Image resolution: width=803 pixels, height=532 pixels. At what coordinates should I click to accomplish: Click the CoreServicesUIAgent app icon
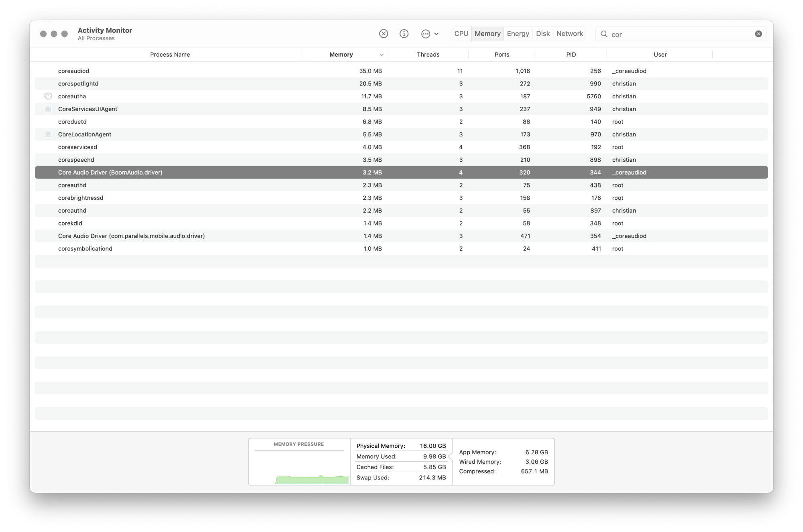[x=48, y=109]
